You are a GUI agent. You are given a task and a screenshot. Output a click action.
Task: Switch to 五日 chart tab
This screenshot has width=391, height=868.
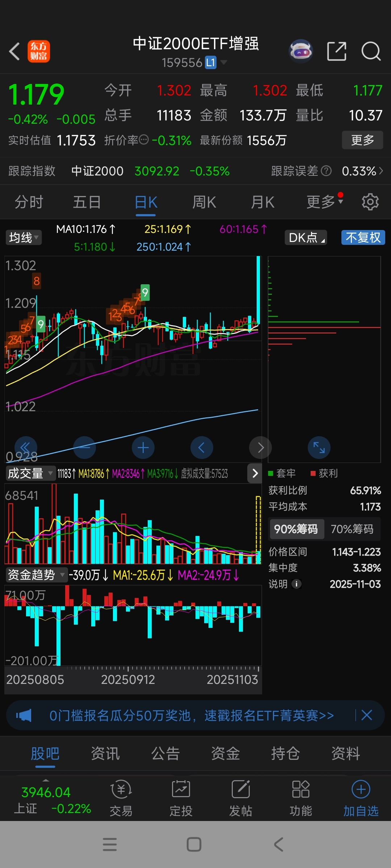coord(87,202)
